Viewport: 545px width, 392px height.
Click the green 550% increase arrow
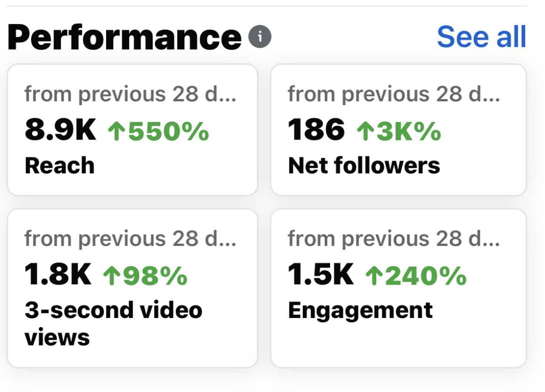tap(116, 131)
